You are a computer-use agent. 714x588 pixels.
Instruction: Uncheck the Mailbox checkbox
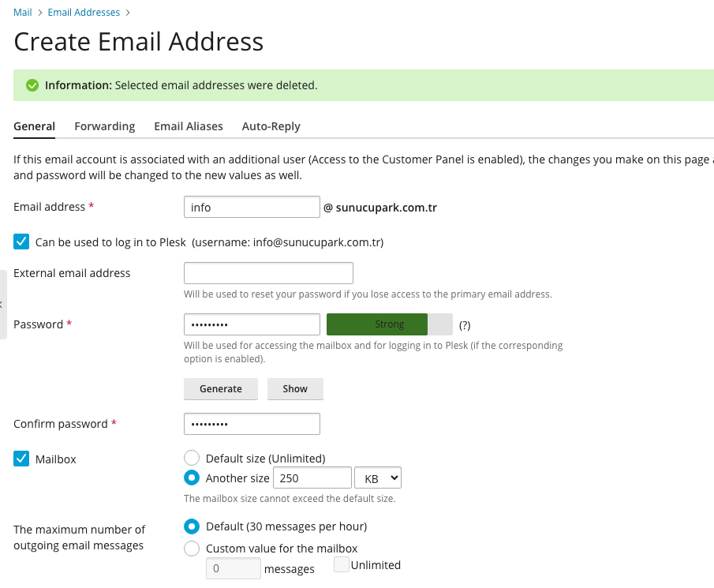21,459
